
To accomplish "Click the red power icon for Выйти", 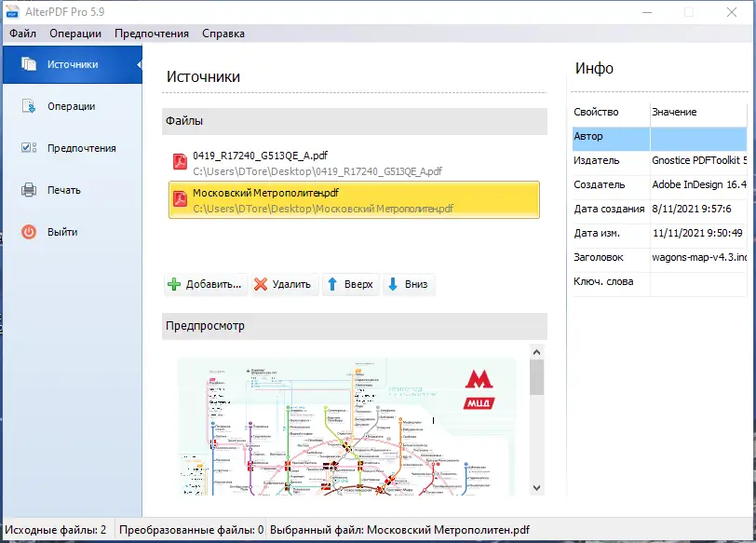I will (29, 232).
